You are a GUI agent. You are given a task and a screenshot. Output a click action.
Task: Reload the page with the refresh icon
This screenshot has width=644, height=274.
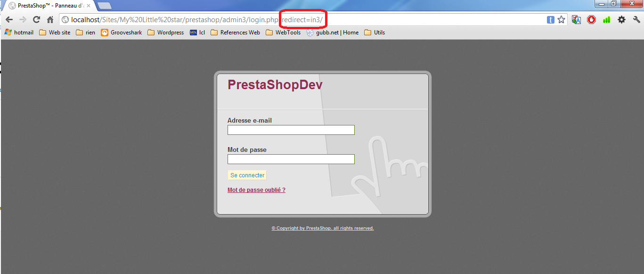tap(36, 20)
